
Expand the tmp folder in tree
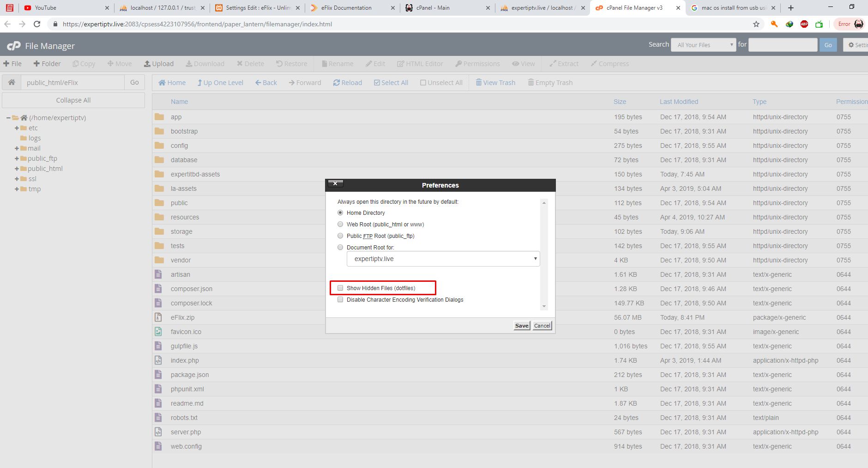[17, 189]
